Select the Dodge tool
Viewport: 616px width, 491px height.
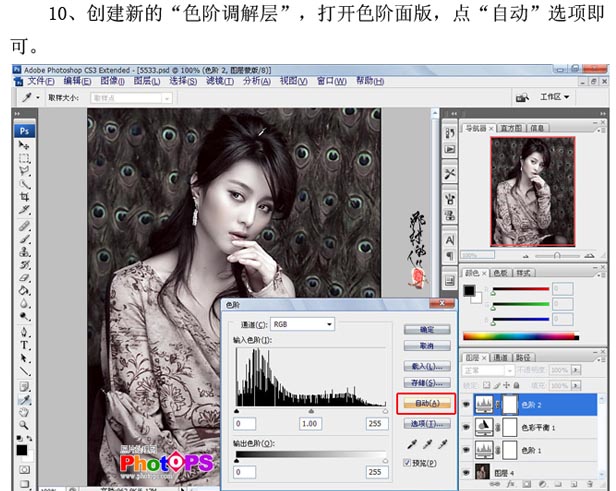[x=24, y=316]
